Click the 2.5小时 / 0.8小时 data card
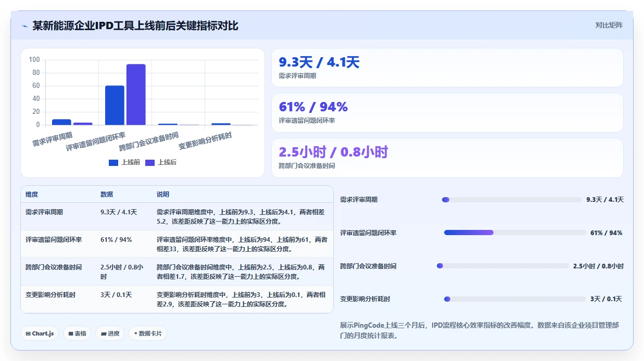Image resolution: width=644 pixels, height=361 pixels. [x=447, y=158]
